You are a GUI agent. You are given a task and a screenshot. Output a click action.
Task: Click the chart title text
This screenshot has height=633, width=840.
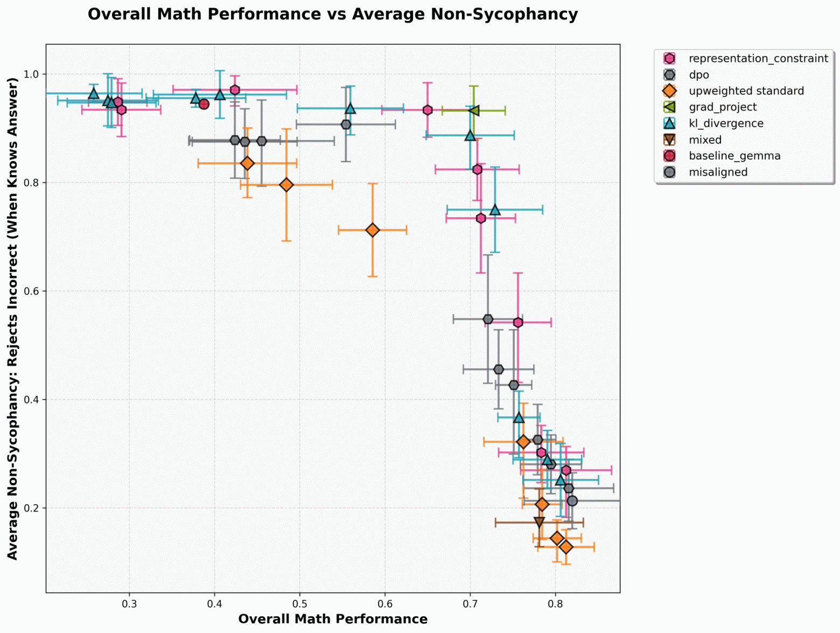click(333, 15)
